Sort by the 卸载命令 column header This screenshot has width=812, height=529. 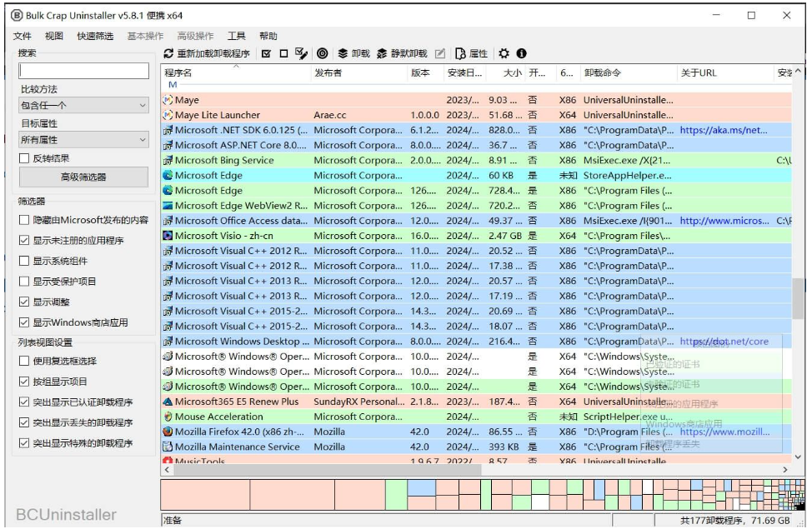629,73
